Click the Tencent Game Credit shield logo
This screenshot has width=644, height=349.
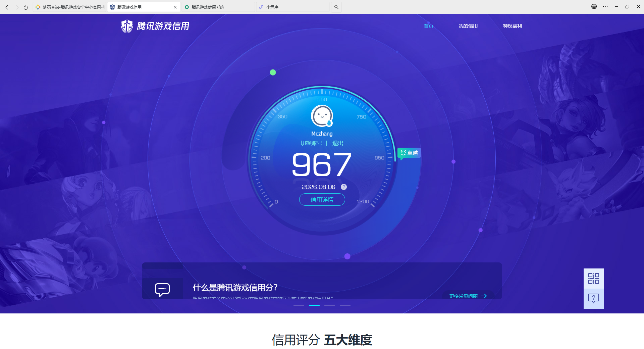point(127,26)
